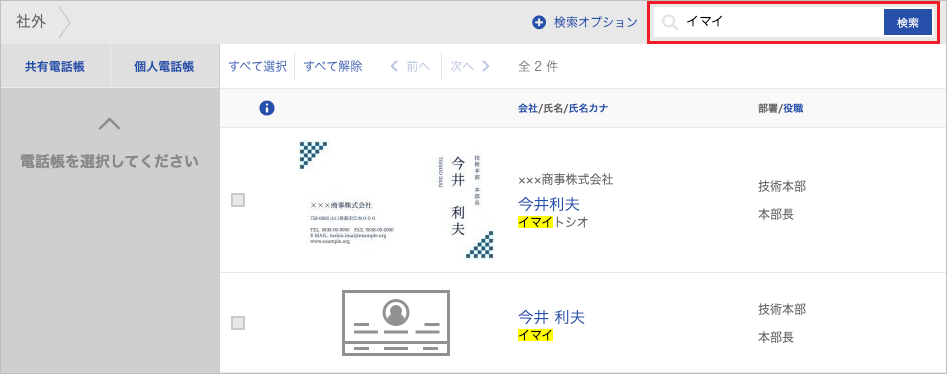Click the kana text イマイトシオ
Viewport: 947px width, 374px height.
click(553, 222)
